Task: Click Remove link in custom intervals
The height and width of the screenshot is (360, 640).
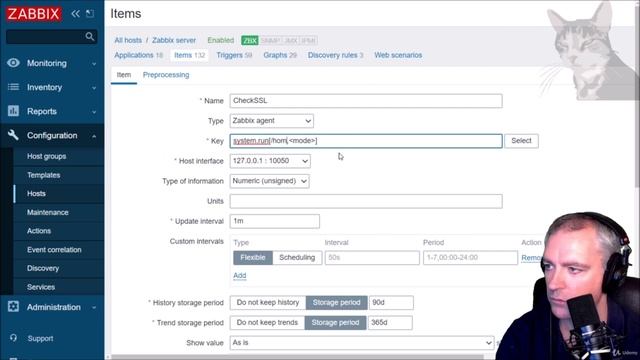Action: (x=531, y=258)
